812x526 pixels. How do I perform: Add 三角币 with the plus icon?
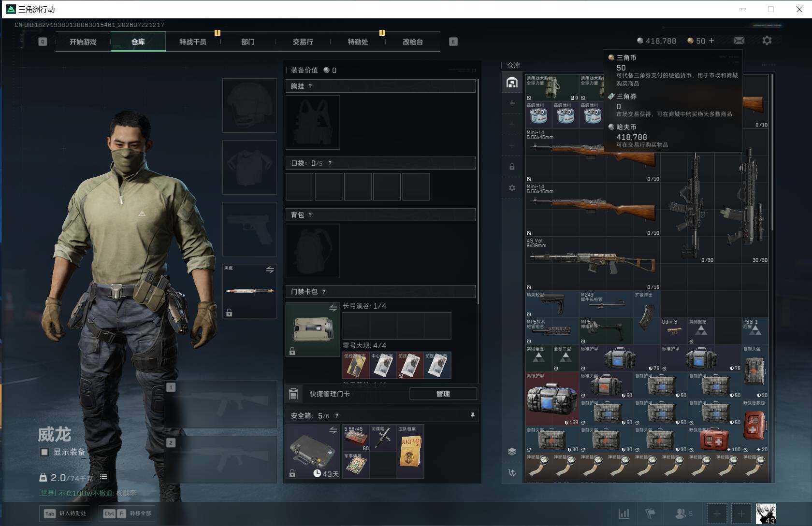click(x=711, y=41)
